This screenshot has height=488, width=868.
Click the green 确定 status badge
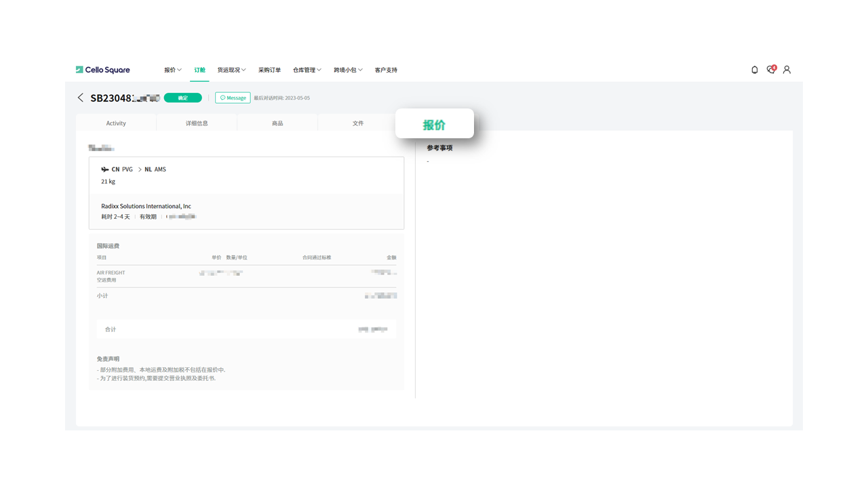[183, 98]
